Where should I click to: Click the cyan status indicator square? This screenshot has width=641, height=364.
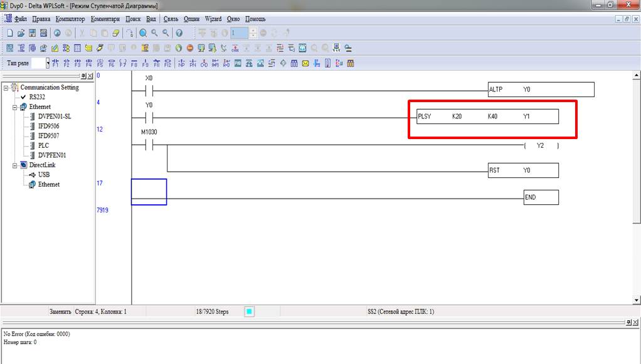[x=248, y=311]
